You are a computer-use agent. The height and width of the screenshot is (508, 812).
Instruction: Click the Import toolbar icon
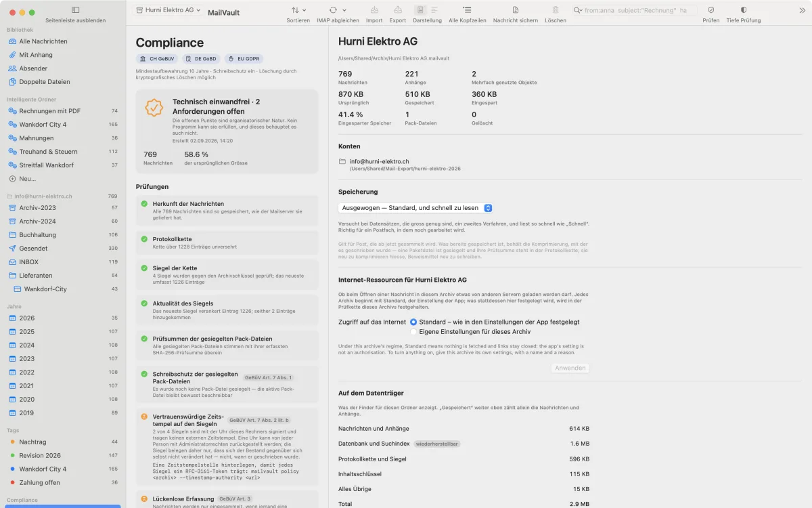point(374,10)
